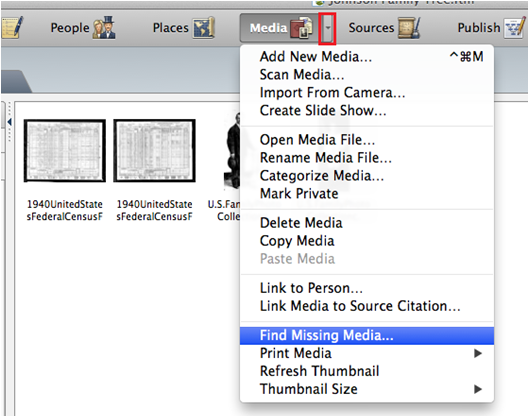
Task: Select Scan Media menu item
Action: (x=367, y=75)
